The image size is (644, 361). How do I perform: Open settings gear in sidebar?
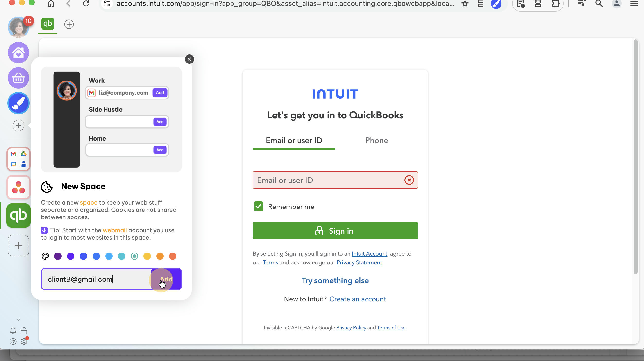24,342
